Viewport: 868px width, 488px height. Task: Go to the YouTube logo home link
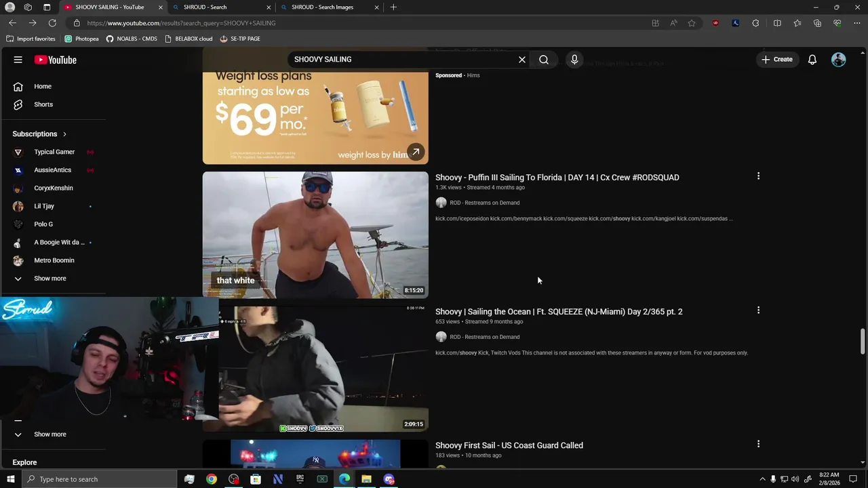(x=56, y=60)
